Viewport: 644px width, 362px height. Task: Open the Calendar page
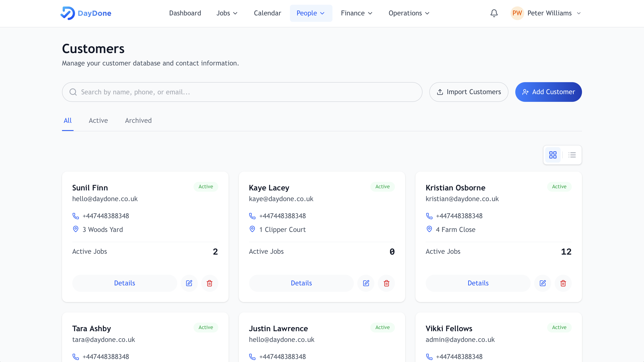pos(267,13)
